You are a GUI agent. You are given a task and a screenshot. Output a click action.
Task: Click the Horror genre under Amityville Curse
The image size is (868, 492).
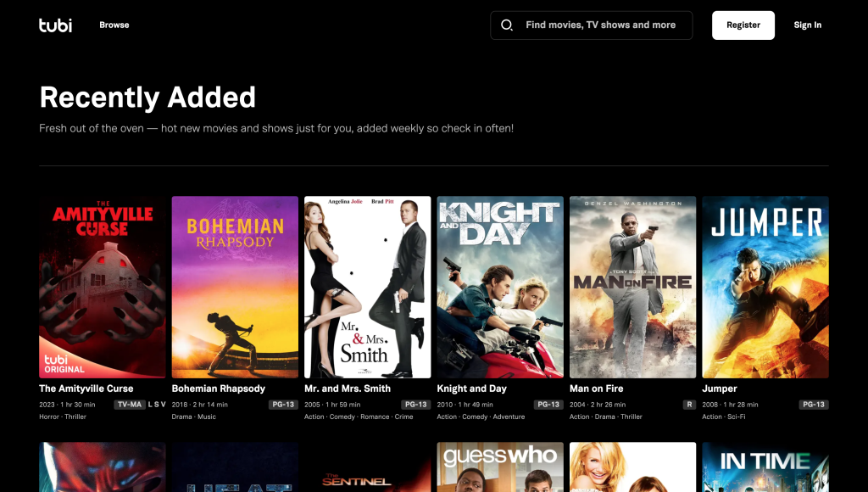tap(49, 417)
